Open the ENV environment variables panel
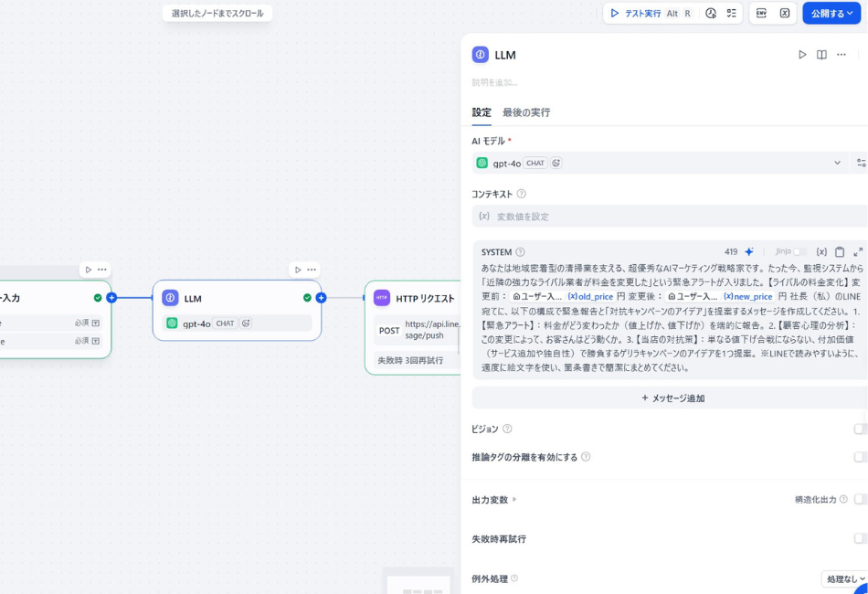868x594 pixels. coord(761,13)
